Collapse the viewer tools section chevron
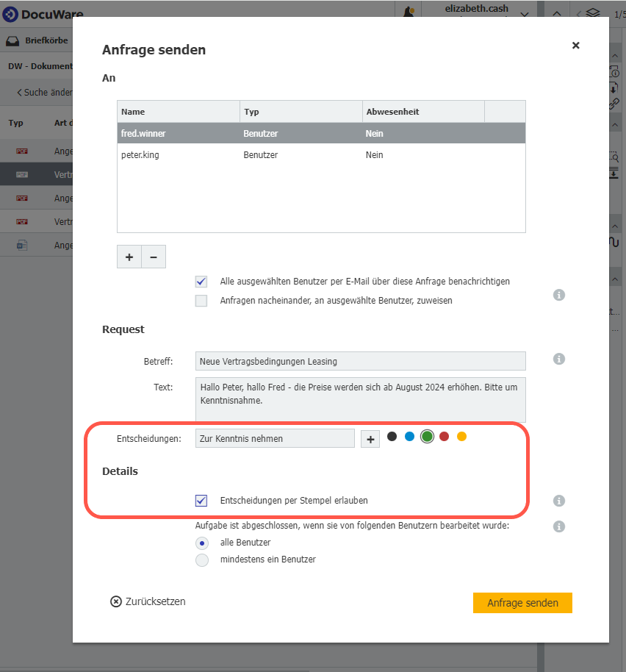The width and height of the screenshot is (626, 672). [615, 124]
